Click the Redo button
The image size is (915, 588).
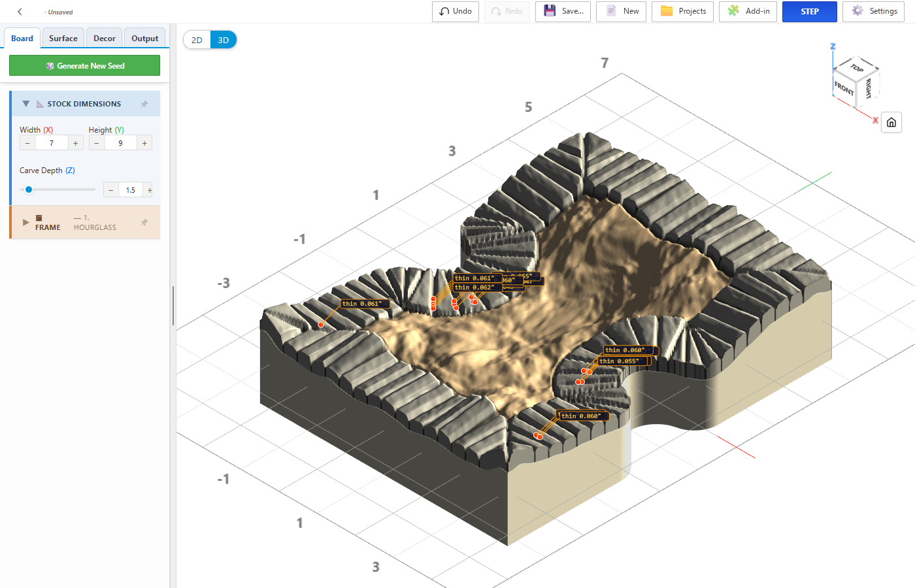[507, 12]
